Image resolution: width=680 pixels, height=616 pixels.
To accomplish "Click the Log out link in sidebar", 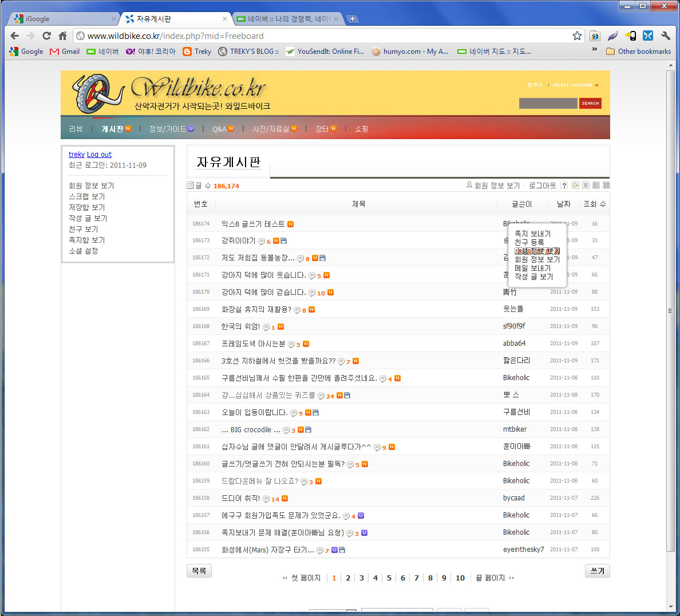I will click(x=99, y=155).
